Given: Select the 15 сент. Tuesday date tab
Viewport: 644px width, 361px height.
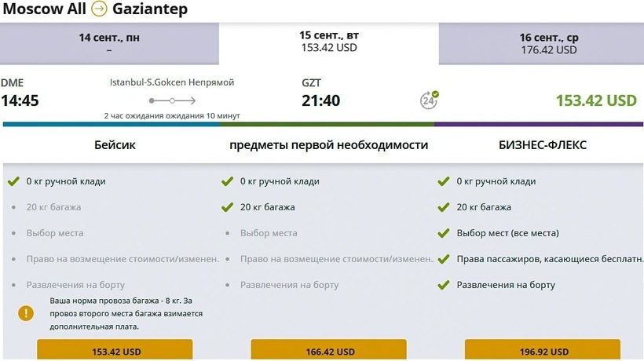Looking at the screenshot, I should coord(328,42).
